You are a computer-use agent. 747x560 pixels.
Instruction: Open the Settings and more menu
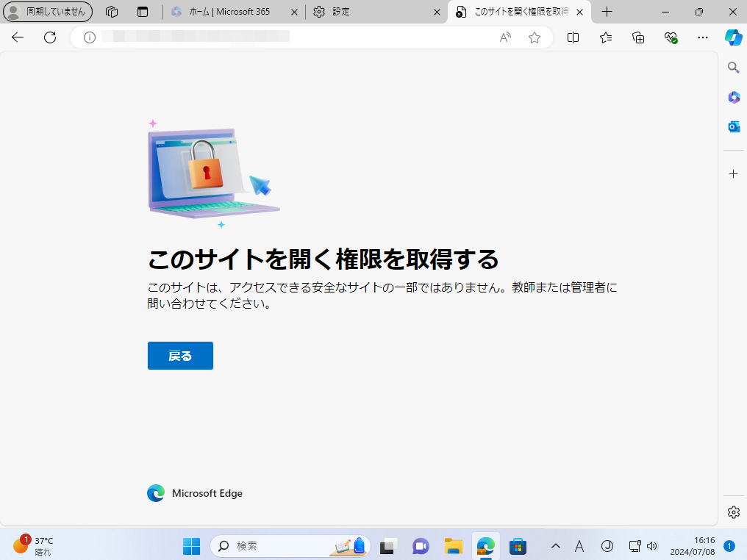tap(702, 37)
